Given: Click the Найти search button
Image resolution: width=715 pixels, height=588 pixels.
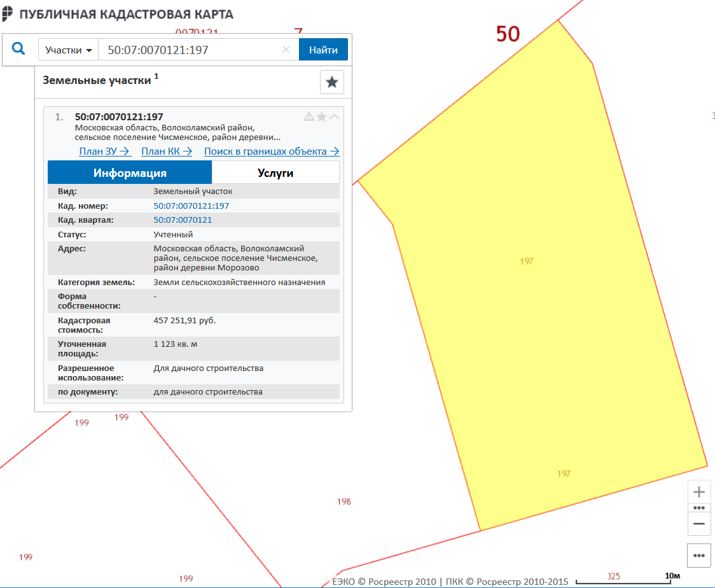Looking at the screenshot, I should [x=323, y=50].
